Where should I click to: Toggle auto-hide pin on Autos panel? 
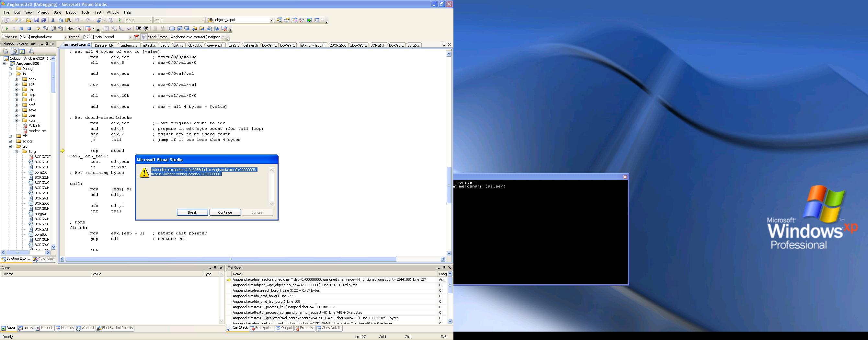coord(215,268)
